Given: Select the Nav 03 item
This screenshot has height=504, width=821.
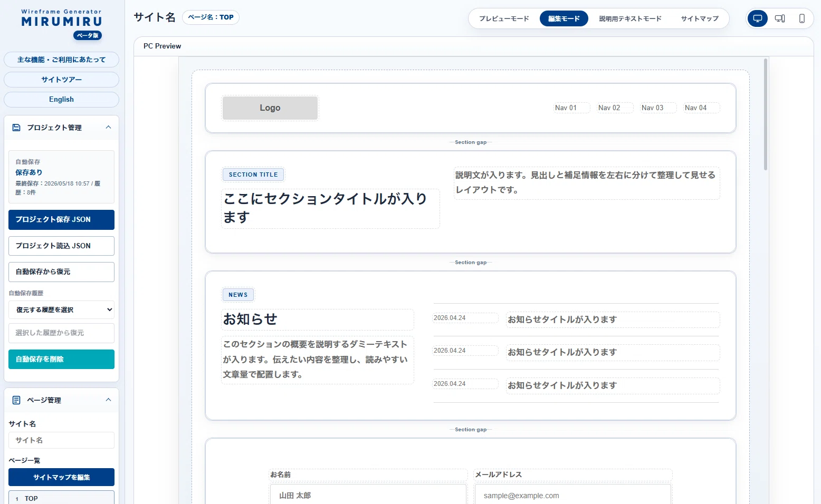Looking at the screenshot, I should click(x=658, y=108).
